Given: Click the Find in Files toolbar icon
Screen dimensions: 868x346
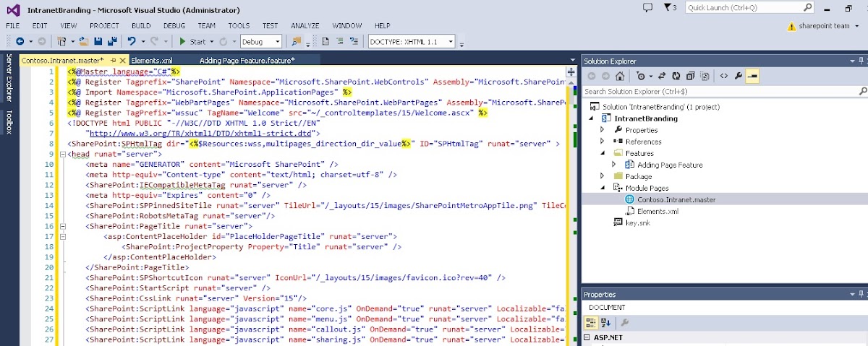Looking at the screenshot, I should tap(297, 41).
